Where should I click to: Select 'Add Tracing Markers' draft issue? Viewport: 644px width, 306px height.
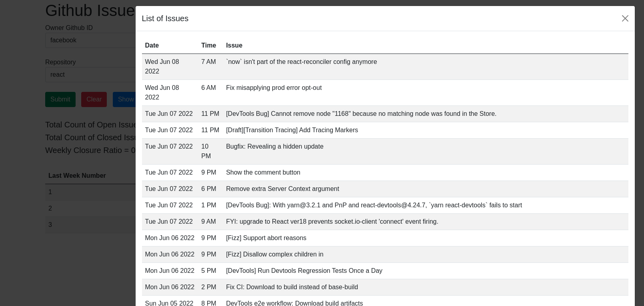(292, 130)
